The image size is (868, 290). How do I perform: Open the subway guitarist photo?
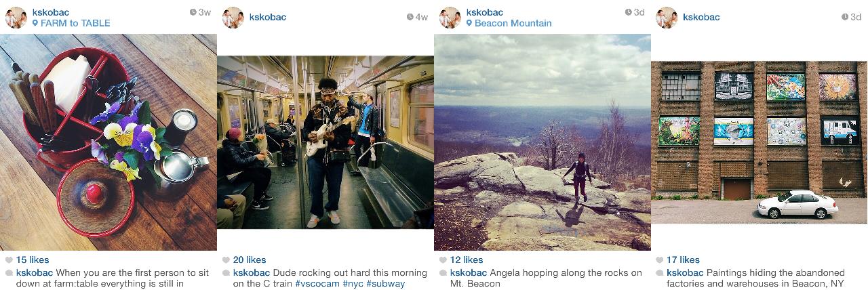325,142
